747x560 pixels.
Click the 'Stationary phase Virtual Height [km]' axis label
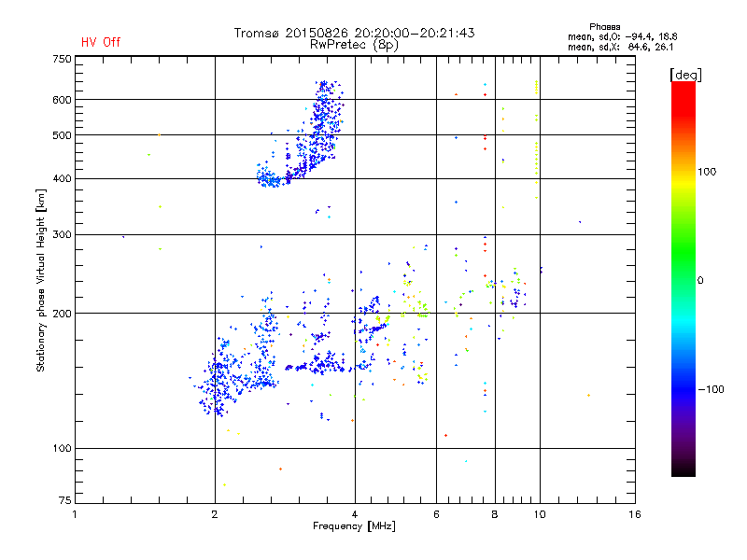[41, 280]
